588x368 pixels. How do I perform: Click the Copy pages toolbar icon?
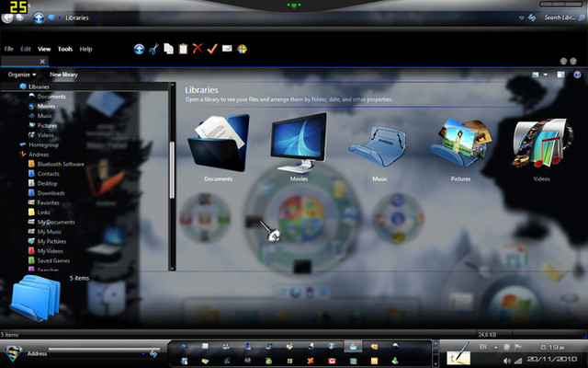[x=168, y=49]
